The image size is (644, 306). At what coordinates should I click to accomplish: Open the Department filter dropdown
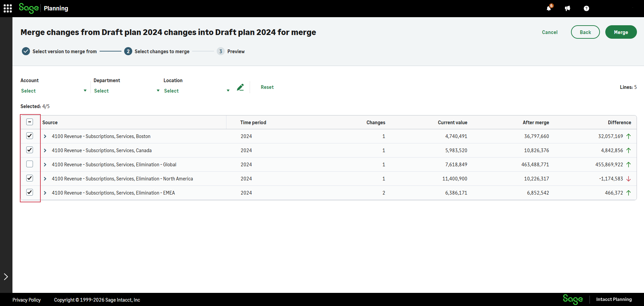pos(127,91)
